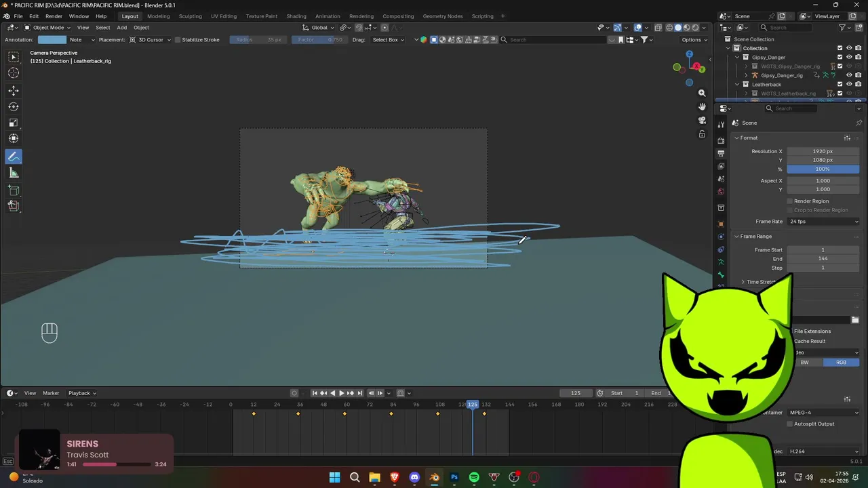The width and height of the screenshot is (868, 488).
Task: Select the Scale tool
Action: coord(14,123)
